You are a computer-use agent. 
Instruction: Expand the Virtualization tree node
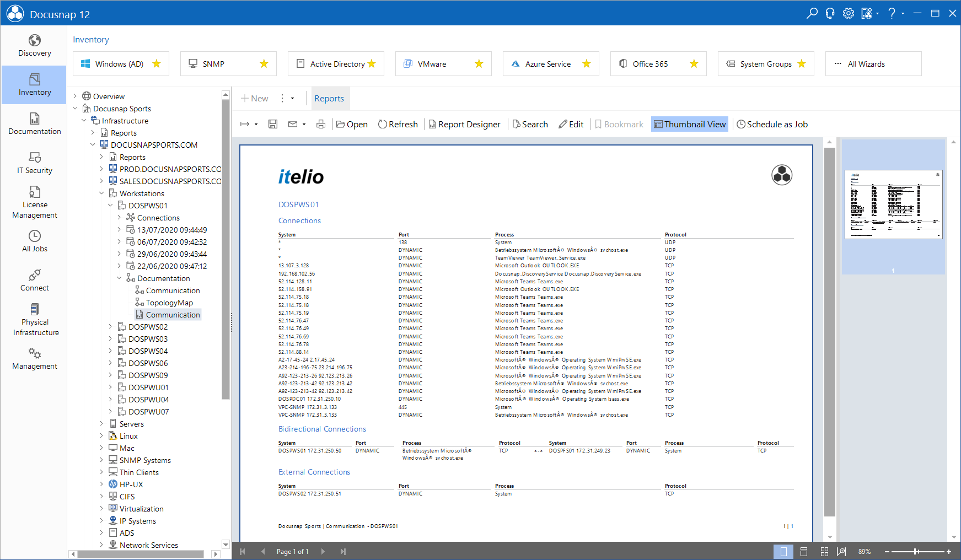click(101, 509)
